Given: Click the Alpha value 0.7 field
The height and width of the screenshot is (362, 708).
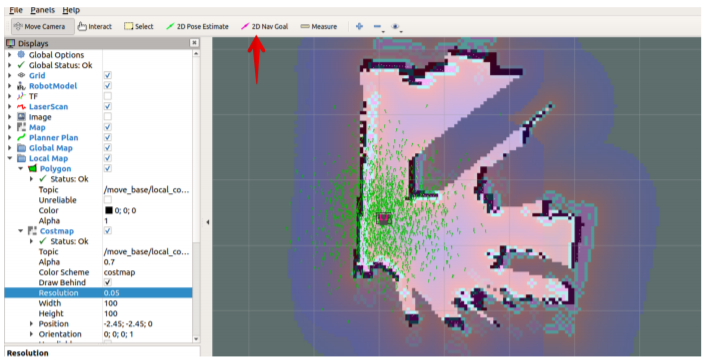Looking at the screenshot, I should coord(147,262).
